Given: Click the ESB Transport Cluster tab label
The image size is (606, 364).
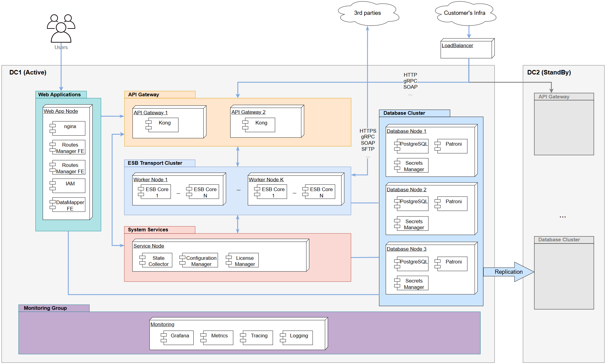Looking at the screenshot, I should pos(155,163).
